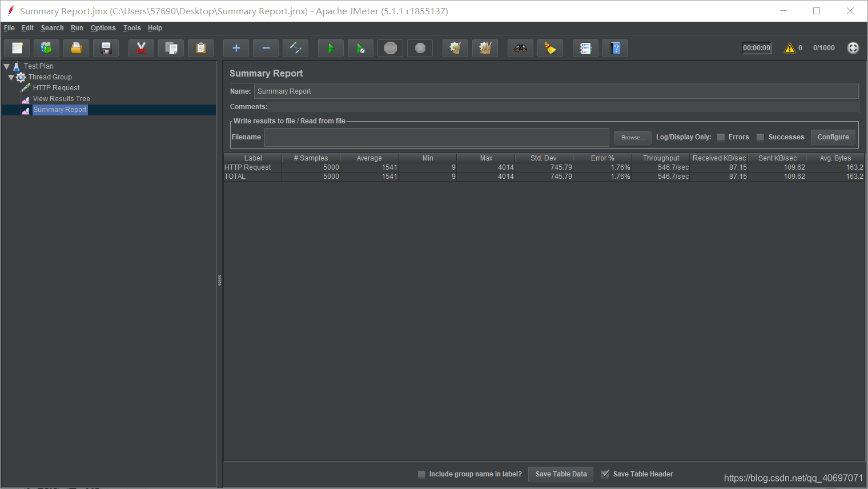Select the Thread Group tree item
The height and width of the screenshot is (489, 868).
coord(50,77)
